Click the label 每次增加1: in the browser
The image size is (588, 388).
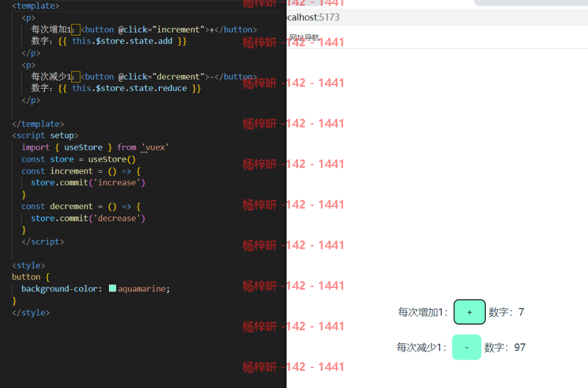(x=422, y=312)
